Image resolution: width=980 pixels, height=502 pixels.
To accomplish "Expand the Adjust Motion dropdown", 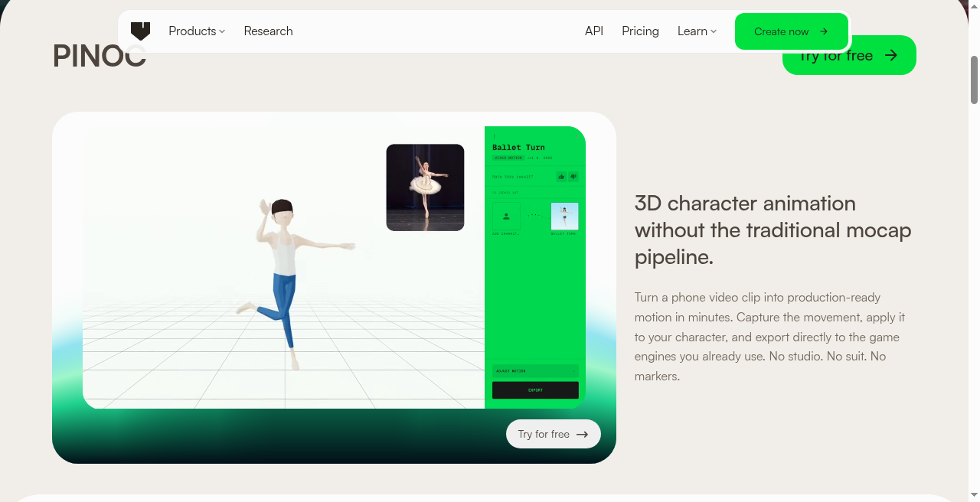I will pyautogui.click(x=535, y=371).
